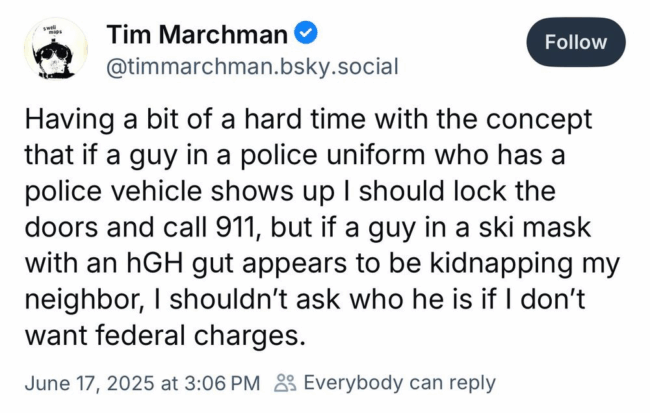Open Tim Marchman's profile avatar
The image size is (650, 413).
point(56,49)
